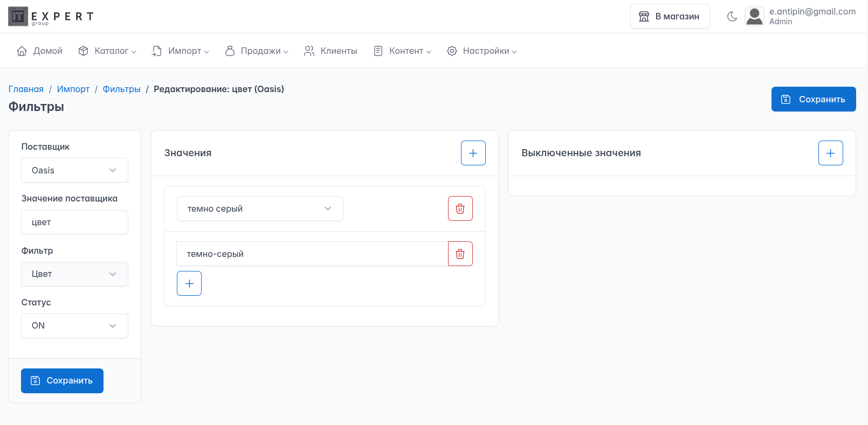868x425 pixels.
Task: Delete the темно серый dropdown row
Action: coord(460,208)
